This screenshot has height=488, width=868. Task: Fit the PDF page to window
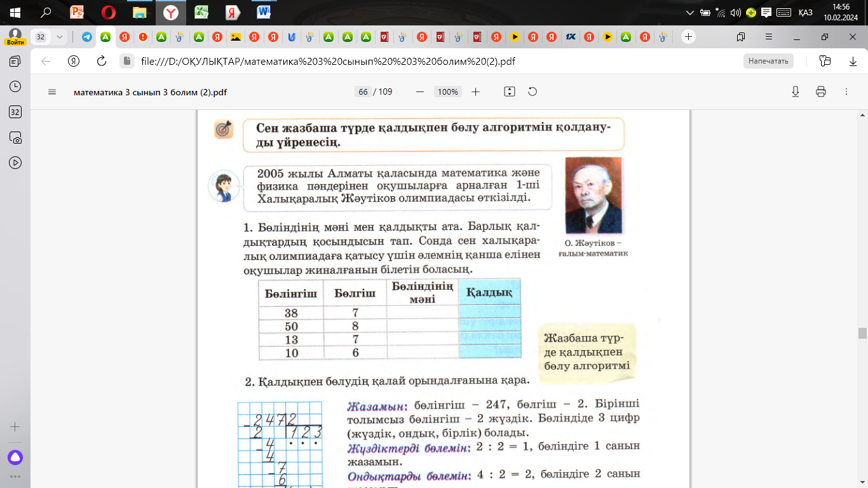point(509,91)
